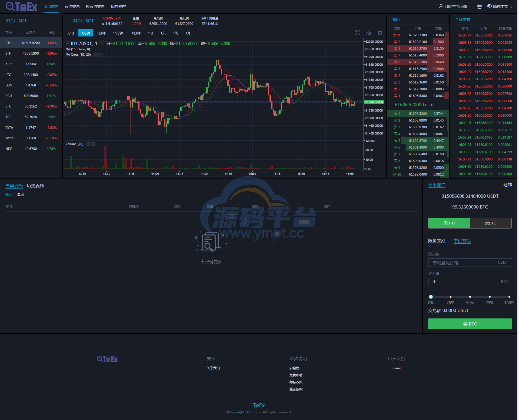This screenshot has width=519, height=420.
Task: Set amount slider to 25% mark
Action: coord(450,297)
